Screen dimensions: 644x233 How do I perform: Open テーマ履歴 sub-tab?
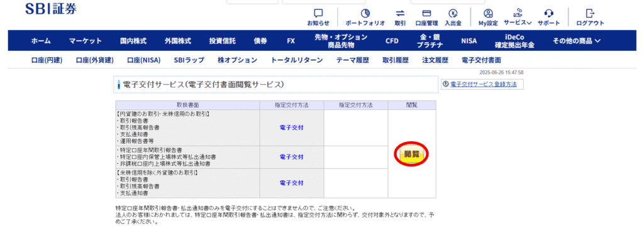353,60
